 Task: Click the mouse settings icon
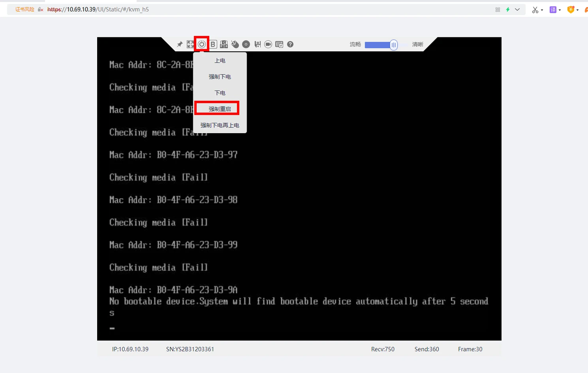(235, 44)
